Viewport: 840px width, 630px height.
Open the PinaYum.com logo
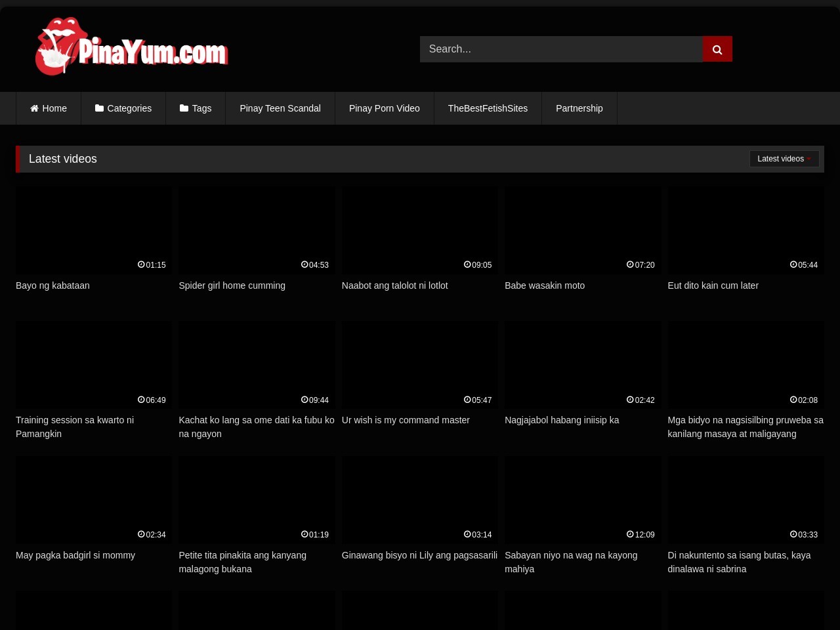tap(131, 46)
